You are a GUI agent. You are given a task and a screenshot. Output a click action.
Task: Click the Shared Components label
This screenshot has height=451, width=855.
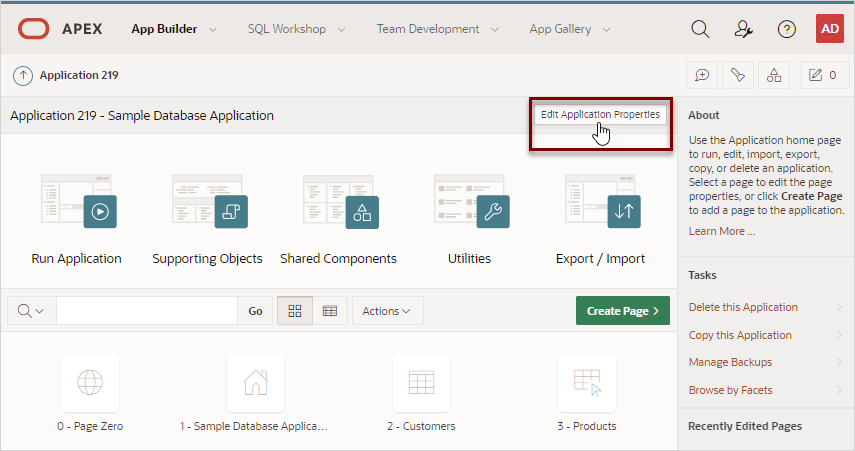[x=338, y=258]
